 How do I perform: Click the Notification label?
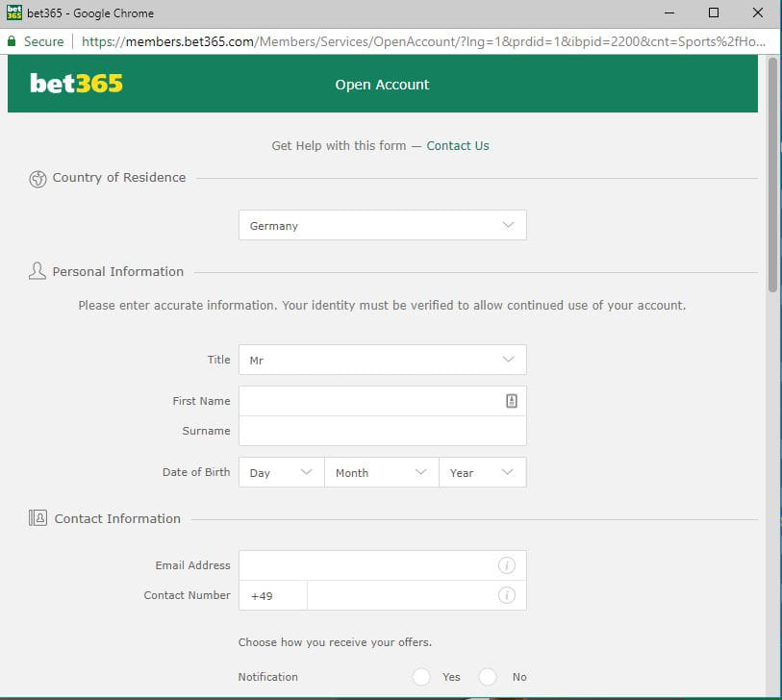[267, 677]
